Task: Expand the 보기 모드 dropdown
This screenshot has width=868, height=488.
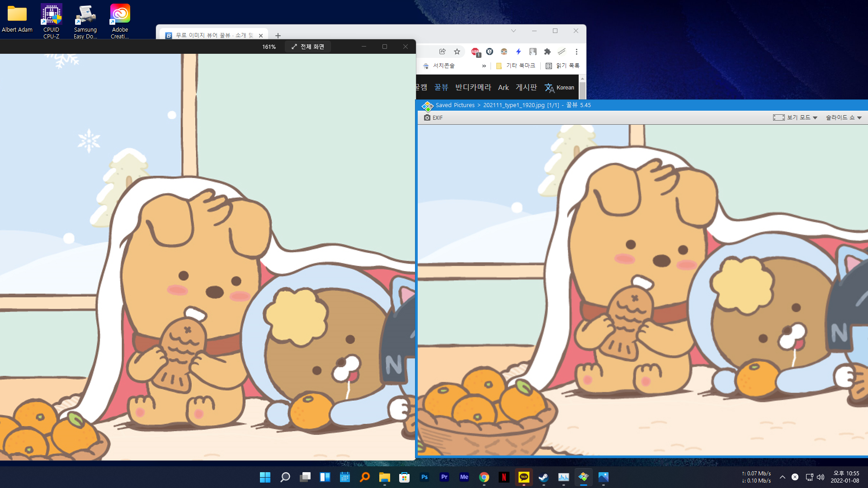Action: (795, 117)
